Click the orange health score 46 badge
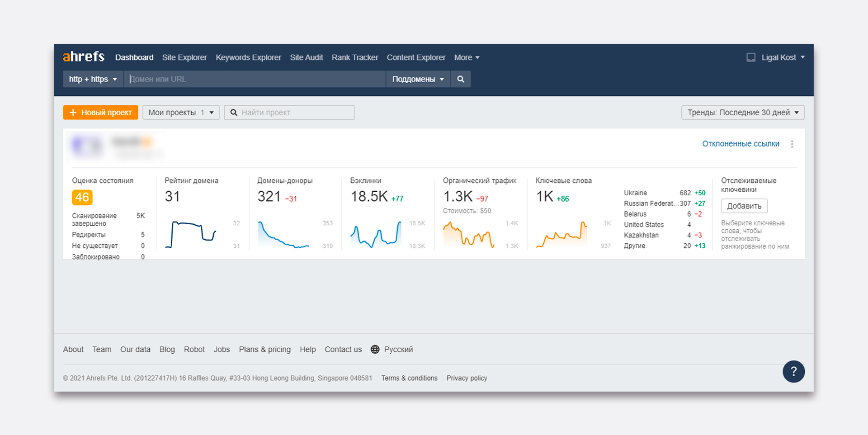The height and width of the screenshot is (435, 868). (82, 197)
